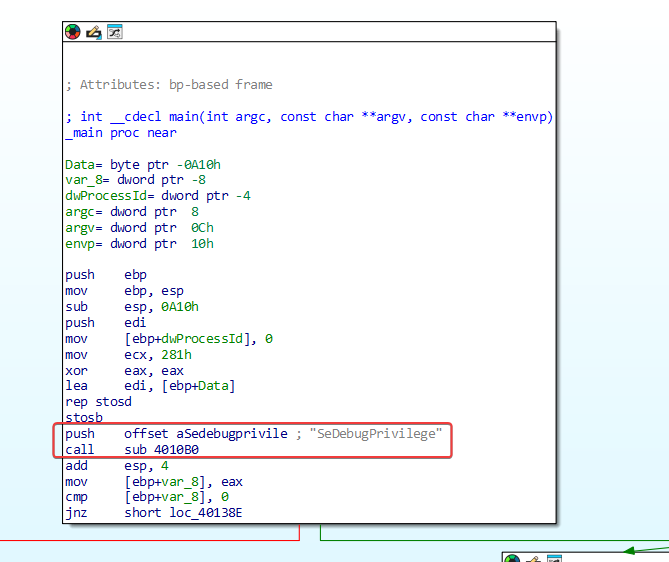Click the 'argv= dword ptr 0Ch' line
Image resolution: width=669 pixels, height=562 pixels.
[x=139, y=228]
